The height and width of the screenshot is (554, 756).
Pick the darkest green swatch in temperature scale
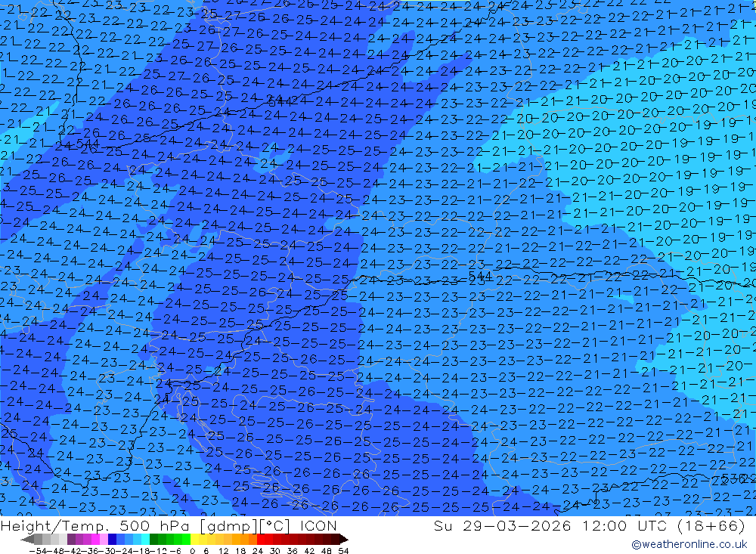(x=153, y=539)
